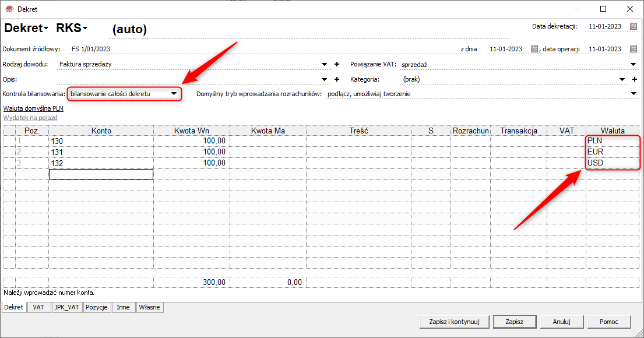Open Powiązanie VAT dropdown
Screen dimensions: 644x338
click(633, 65)
